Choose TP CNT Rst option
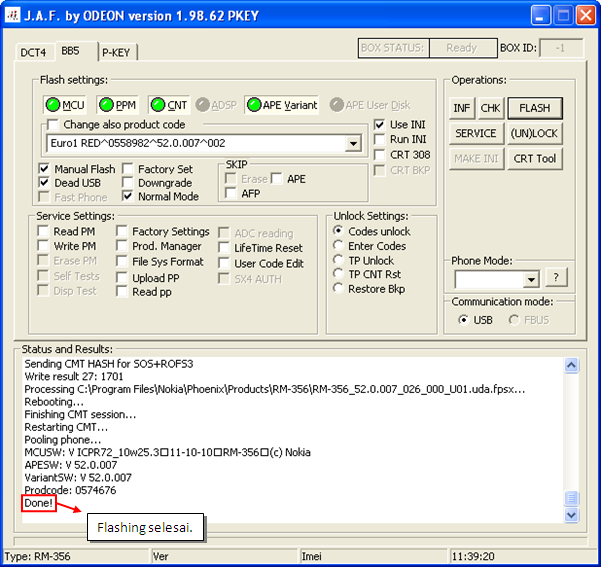601x567 pixels. coord(338,274)
